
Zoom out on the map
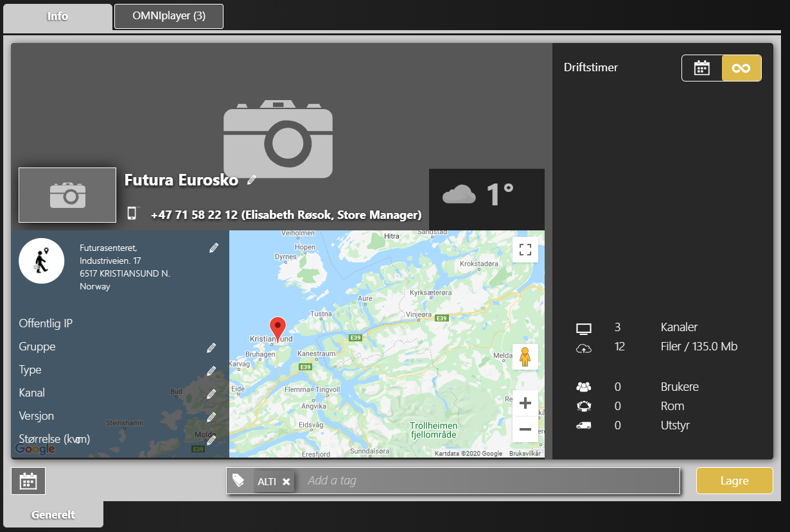coord(525,429)
